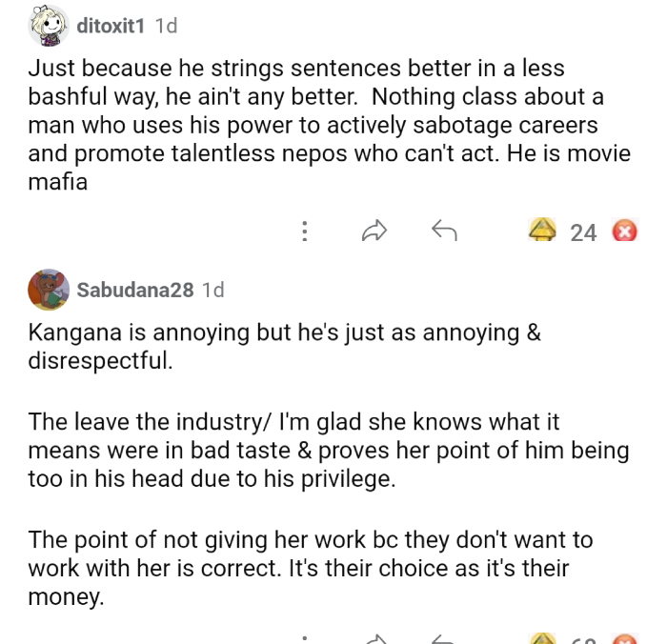The image size is (667, 644).
Task: Open the three-dot menu on ditoxit1's comment
Action: tap(305, 231)
